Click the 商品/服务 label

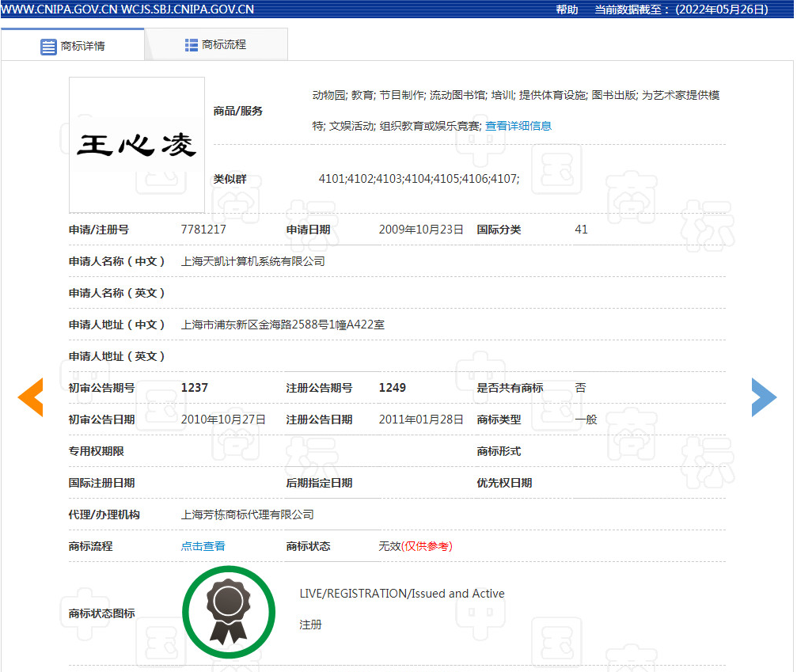pyautogui.click(x=238, y=111)
